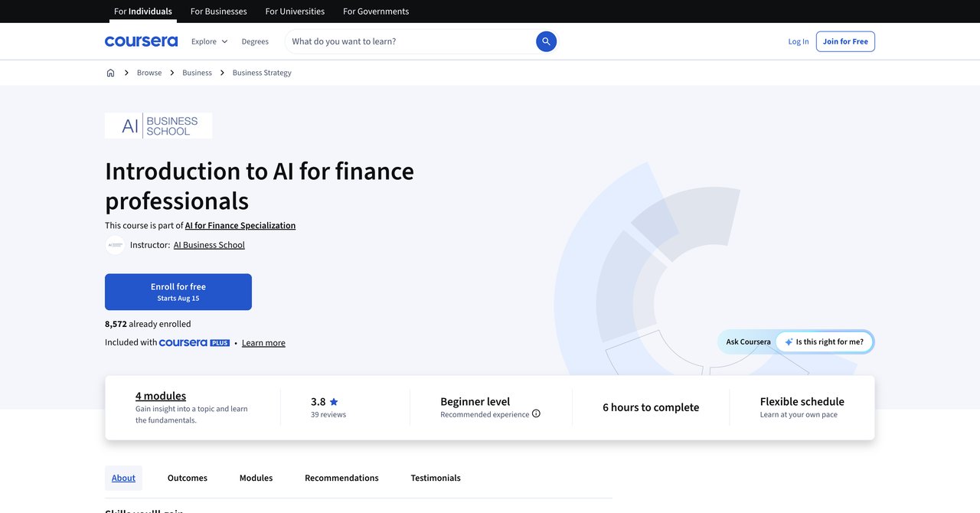Click 8,572 already enrolled text
This screenshot has height=513, width=980.
(x=148, y=324)
